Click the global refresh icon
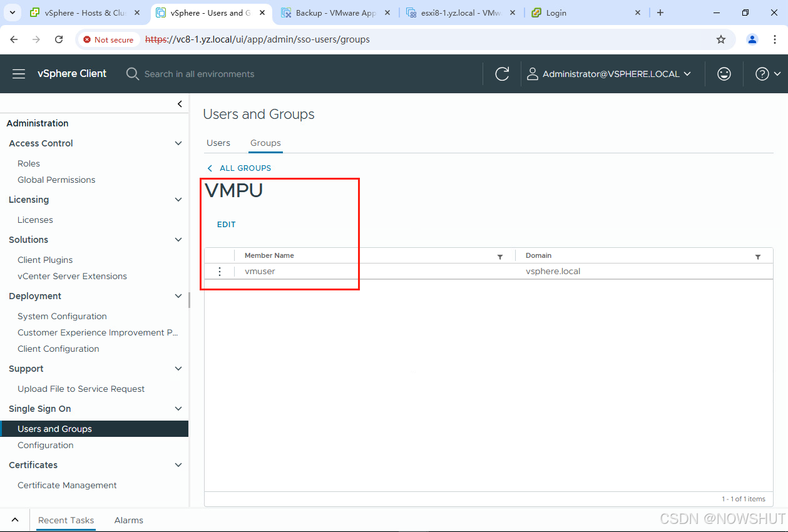The height and width of the screenshot is (532, 788). 502,74
